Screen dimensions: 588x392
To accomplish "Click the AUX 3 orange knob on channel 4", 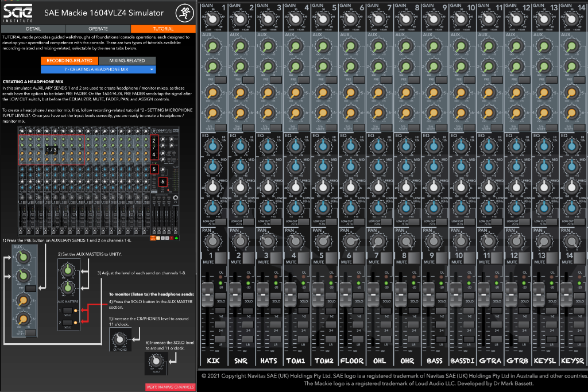I will point(296,92).
